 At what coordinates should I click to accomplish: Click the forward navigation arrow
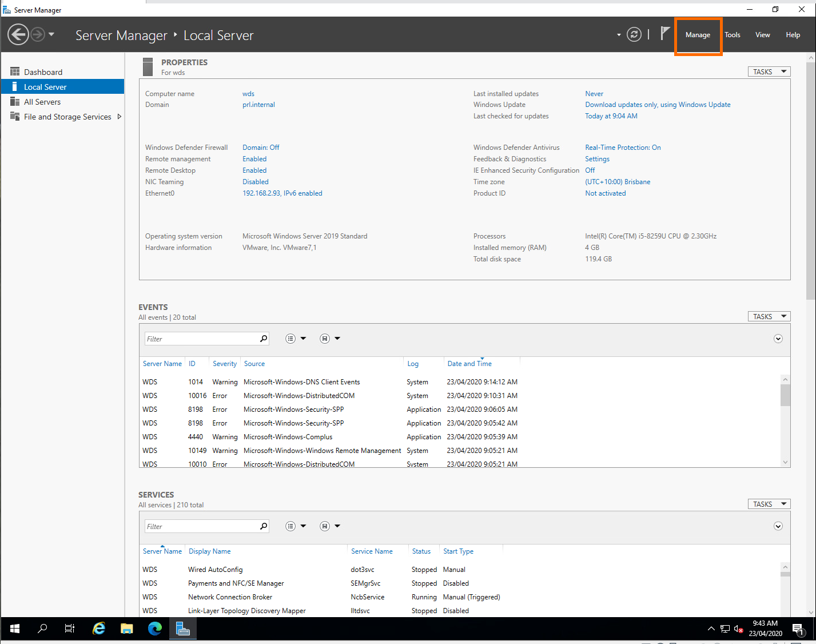pyautogui.click(x=38, y=34)
